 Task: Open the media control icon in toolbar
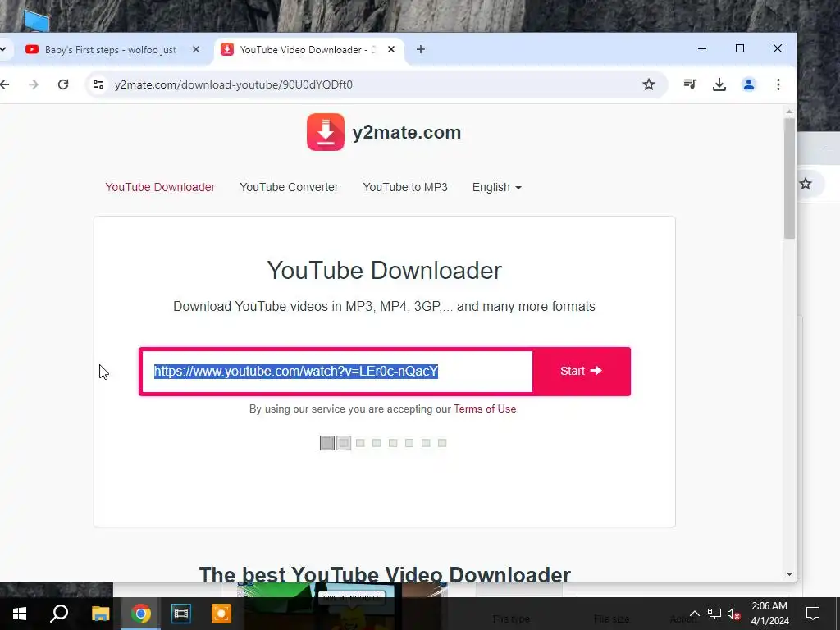690,84
